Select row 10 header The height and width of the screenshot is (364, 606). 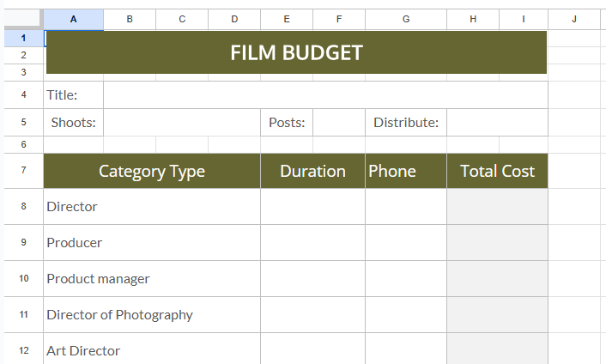point(22,279)
